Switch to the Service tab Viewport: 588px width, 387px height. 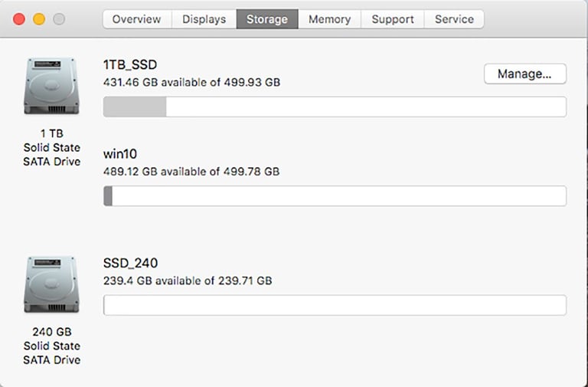pos(454,19)
